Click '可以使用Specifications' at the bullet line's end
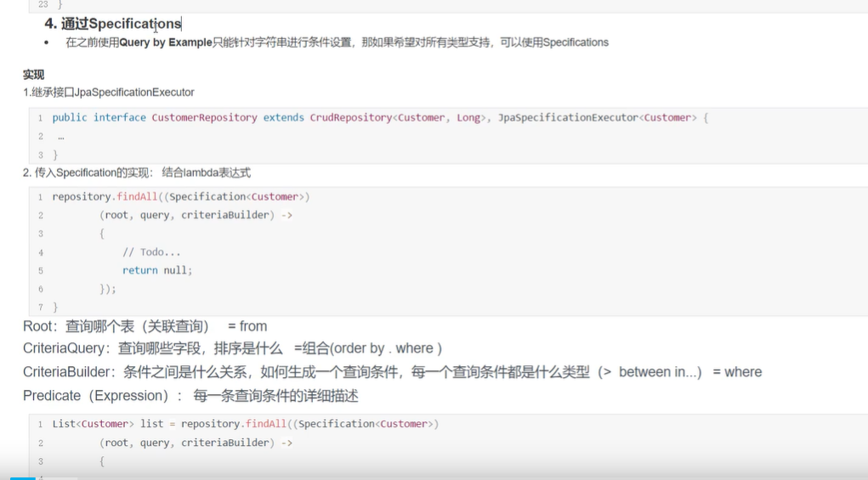Screen dimensions: 868x480 tap(554, 42)
